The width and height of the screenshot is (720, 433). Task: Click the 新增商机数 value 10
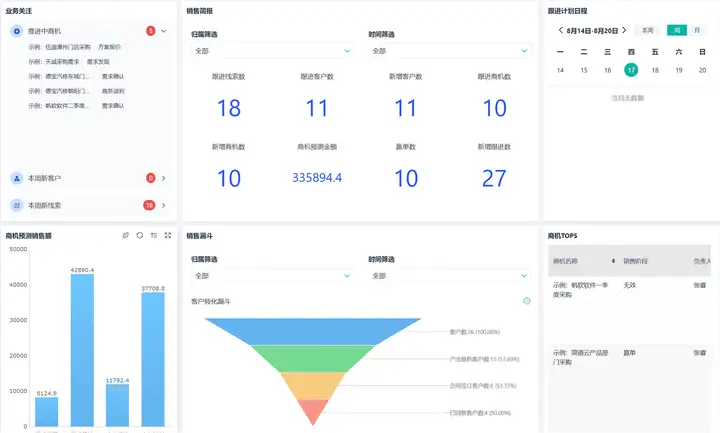tap(229, 178)
